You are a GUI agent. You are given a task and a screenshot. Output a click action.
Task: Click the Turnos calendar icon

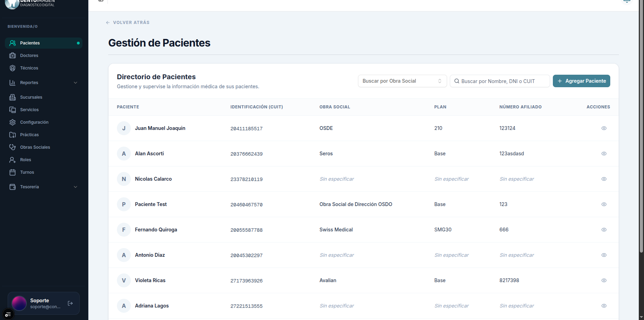tap(13, 172)
